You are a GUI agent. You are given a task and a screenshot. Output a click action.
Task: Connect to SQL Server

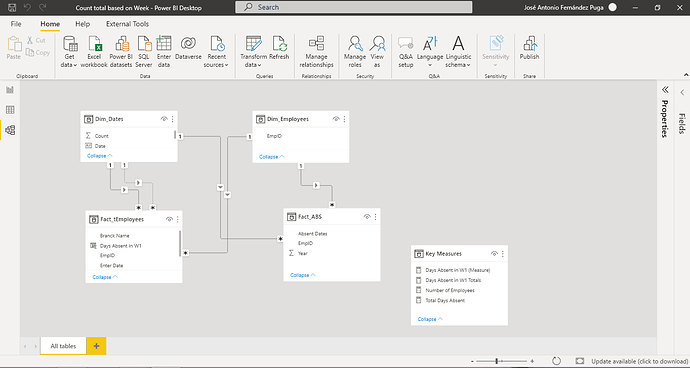click(144, 52)
